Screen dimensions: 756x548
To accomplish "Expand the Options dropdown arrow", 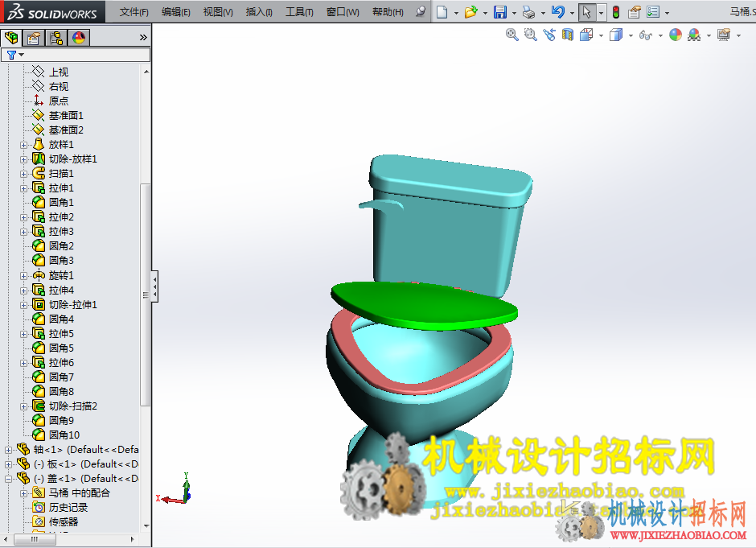I will [668, 13].
